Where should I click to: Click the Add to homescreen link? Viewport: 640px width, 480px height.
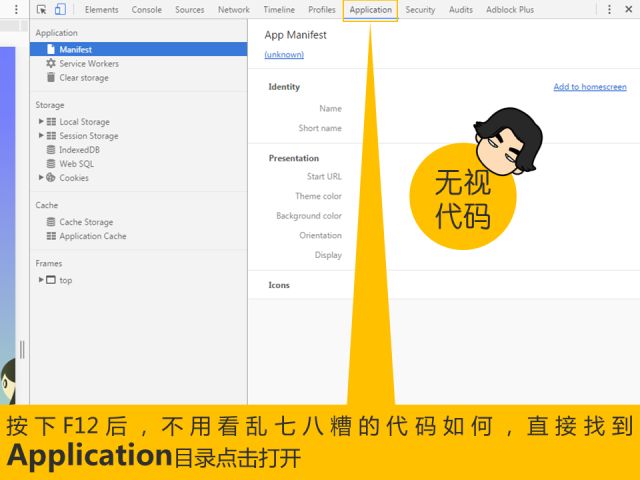pos(590,87)
